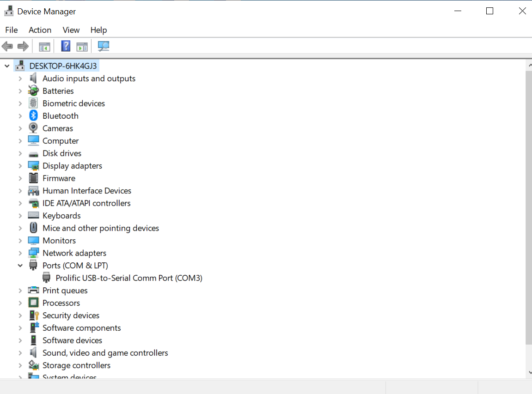Open the Action menu
This screenshot has height=394, width=532.
40,30
